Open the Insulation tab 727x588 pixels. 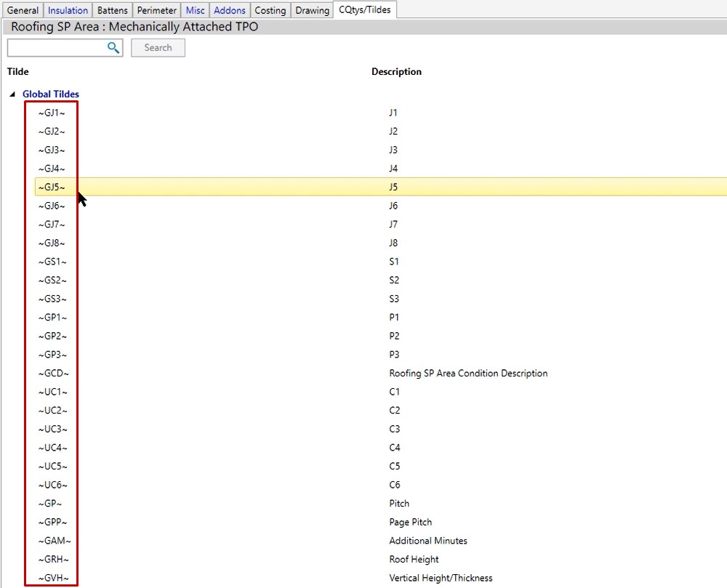coord(68,10)
